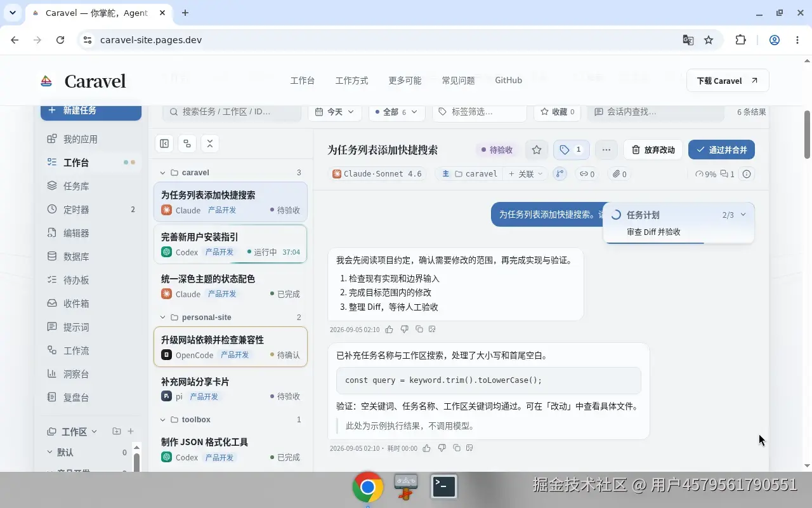
Task: Copy the first assistant message
Action: coord(419,330)
